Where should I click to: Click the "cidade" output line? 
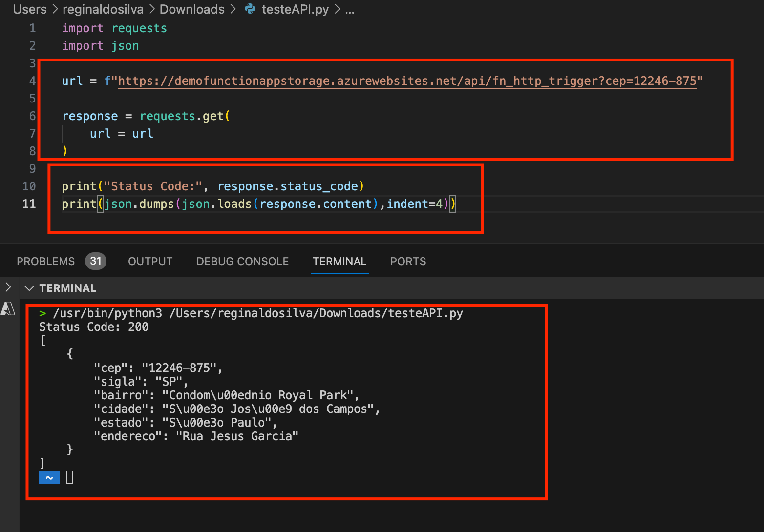click(237, 409)
